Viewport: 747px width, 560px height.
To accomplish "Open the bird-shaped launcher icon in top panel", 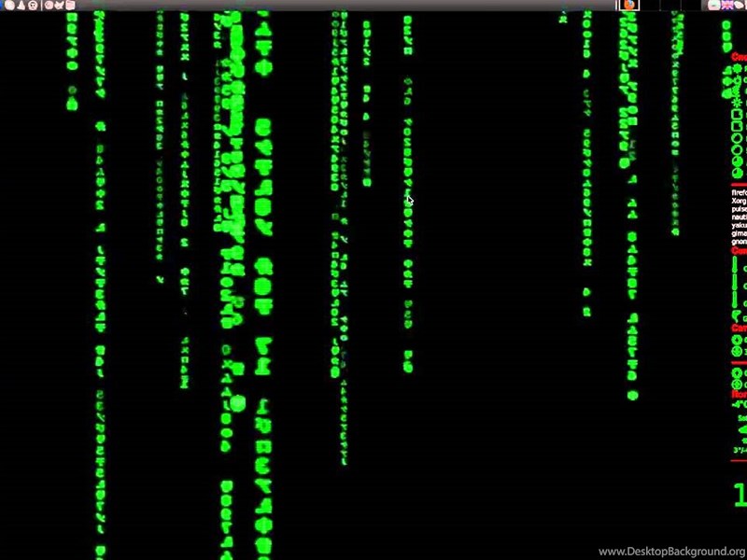I will [x=60, y=5].
